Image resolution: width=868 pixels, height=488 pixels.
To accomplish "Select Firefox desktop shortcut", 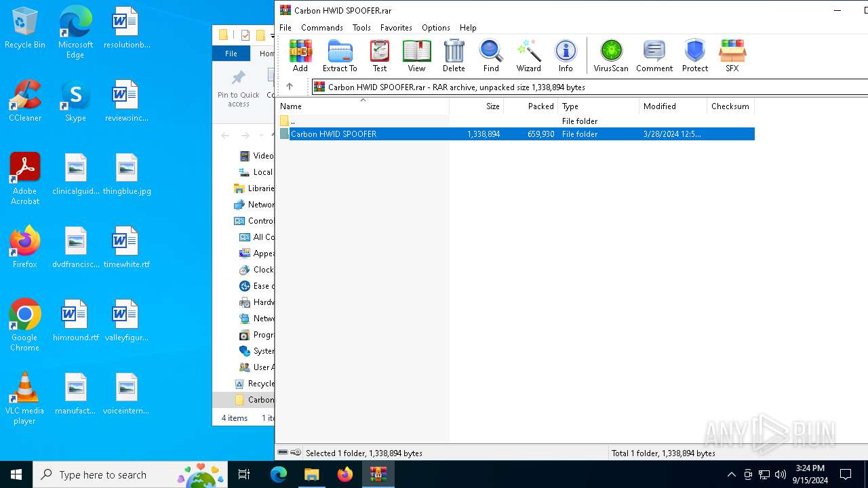I will tap(25, 247).
